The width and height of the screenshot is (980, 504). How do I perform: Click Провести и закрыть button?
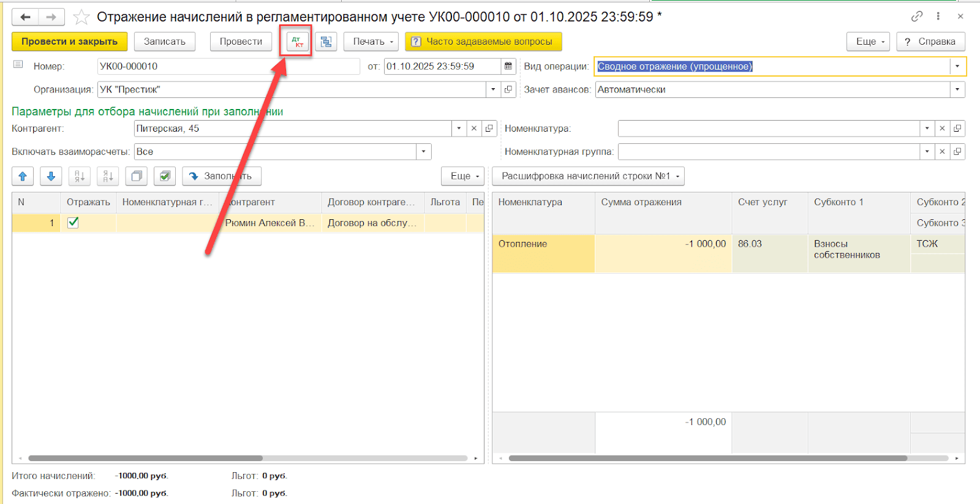pyautogui.click(x=69, y=42)
